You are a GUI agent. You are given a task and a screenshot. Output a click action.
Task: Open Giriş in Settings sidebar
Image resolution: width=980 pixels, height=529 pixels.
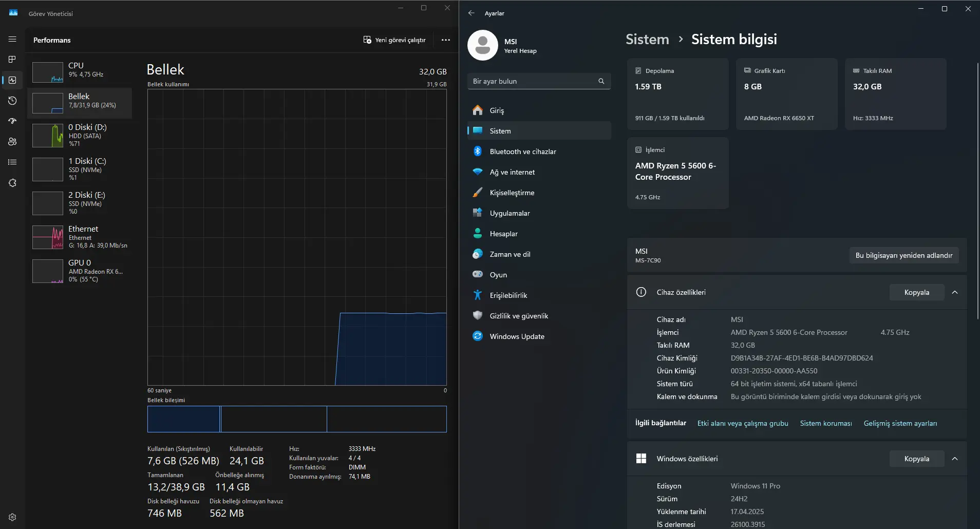pos(539,110)
